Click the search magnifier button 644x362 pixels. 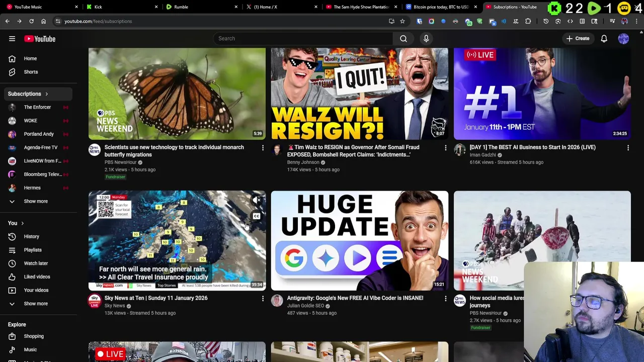pos(404,38)
